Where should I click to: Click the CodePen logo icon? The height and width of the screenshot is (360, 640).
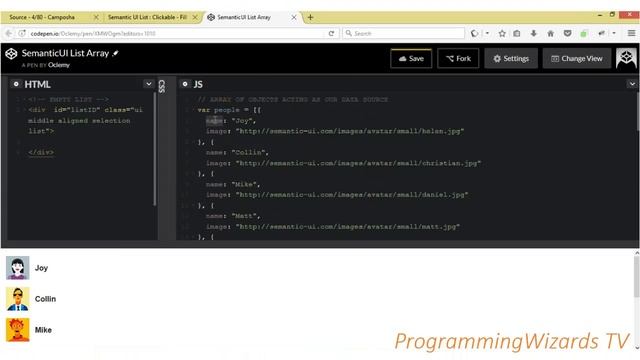(x=11, y=54)
